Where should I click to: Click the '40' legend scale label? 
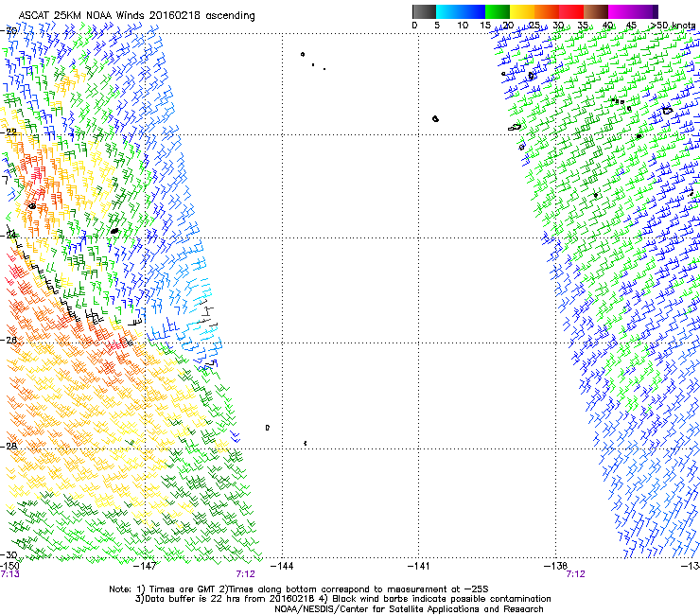point(607,25)
